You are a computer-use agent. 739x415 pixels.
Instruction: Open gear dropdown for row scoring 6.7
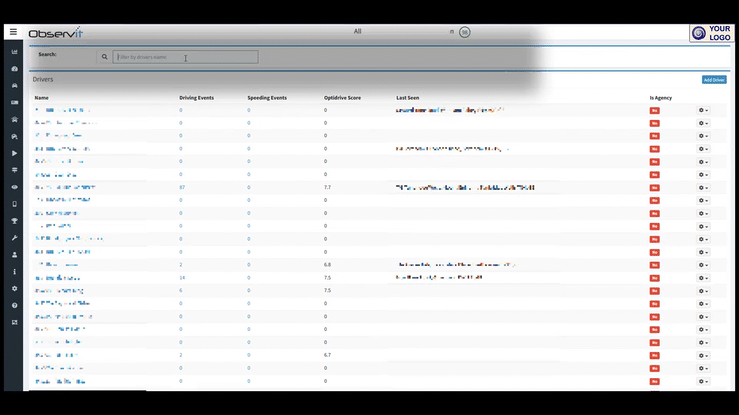[703, 356]
